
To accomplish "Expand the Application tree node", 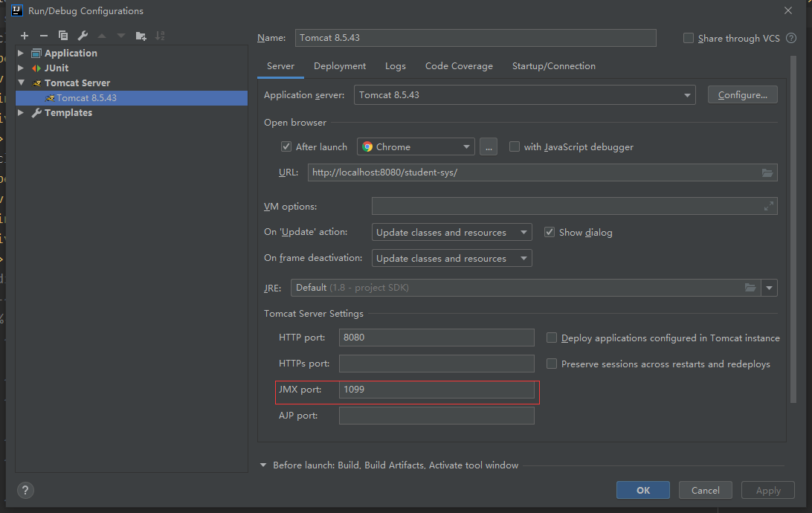I will tap(21, 53).
